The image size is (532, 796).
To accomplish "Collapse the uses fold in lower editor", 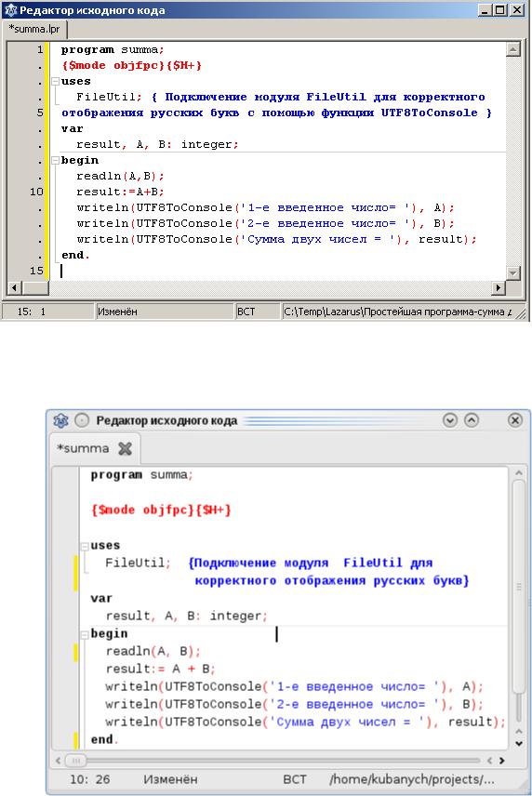I will pyautogui.click(x=85, y=546).
